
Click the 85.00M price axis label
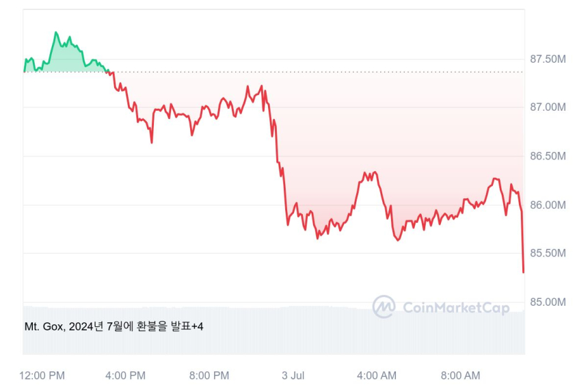(548, 302)
